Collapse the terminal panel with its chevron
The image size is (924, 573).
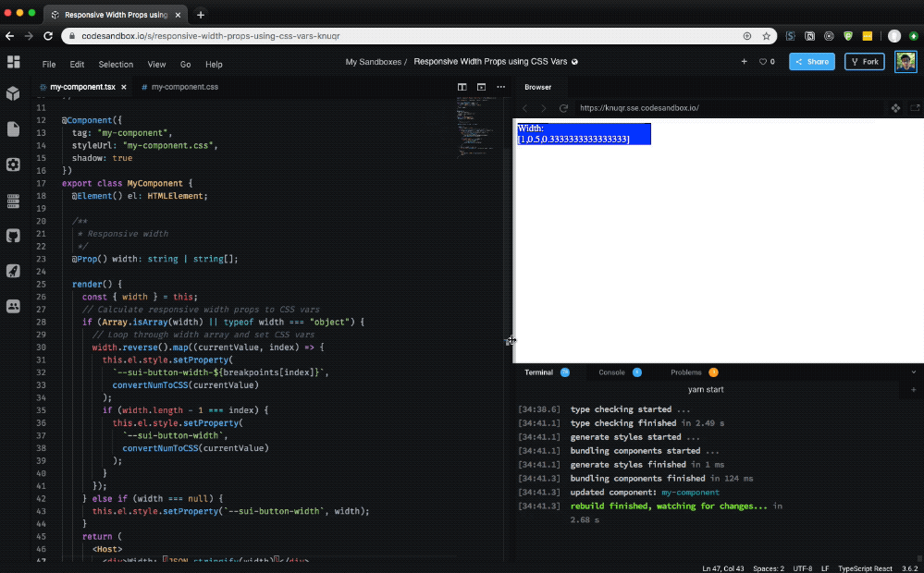916,372
